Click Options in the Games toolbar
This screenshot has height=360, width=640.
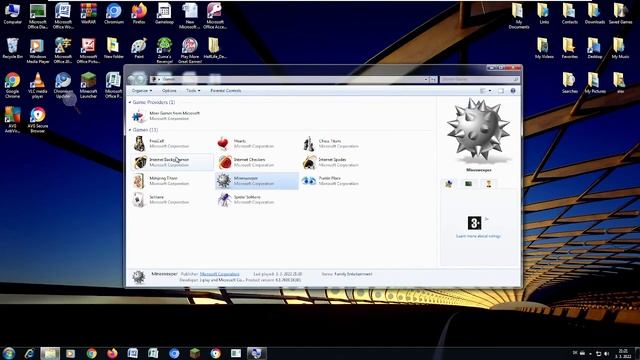point(169,91)
